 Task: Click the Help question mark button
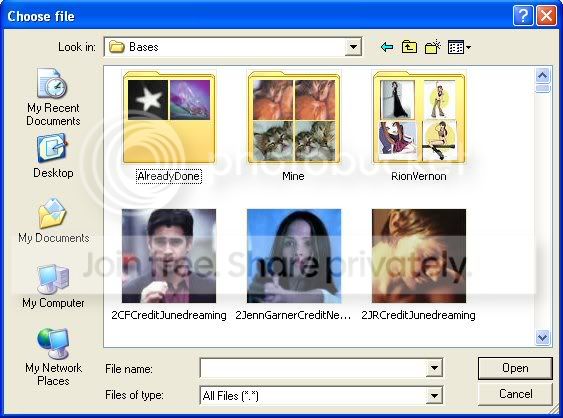click(x=523, y=16)
